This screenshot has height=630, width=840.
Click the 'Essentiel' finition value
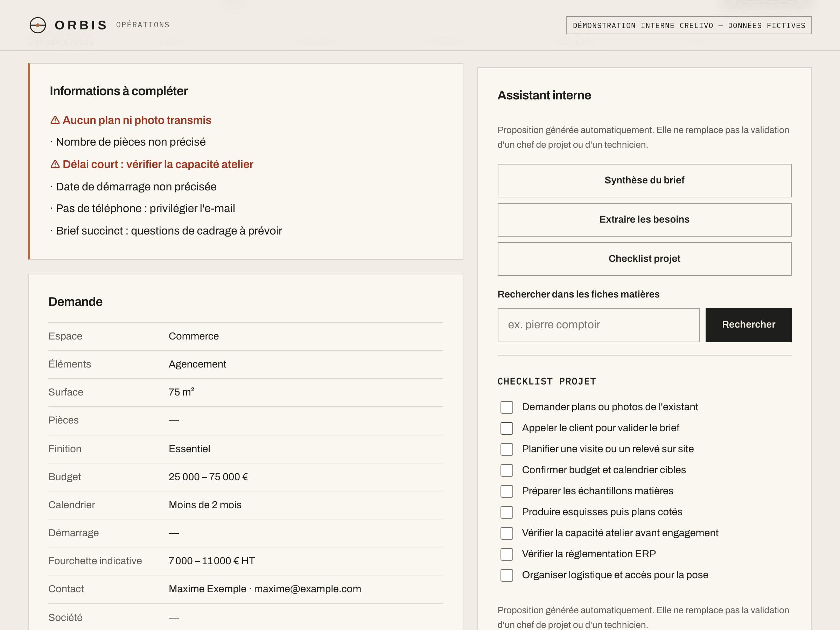(x=189, y=449)
